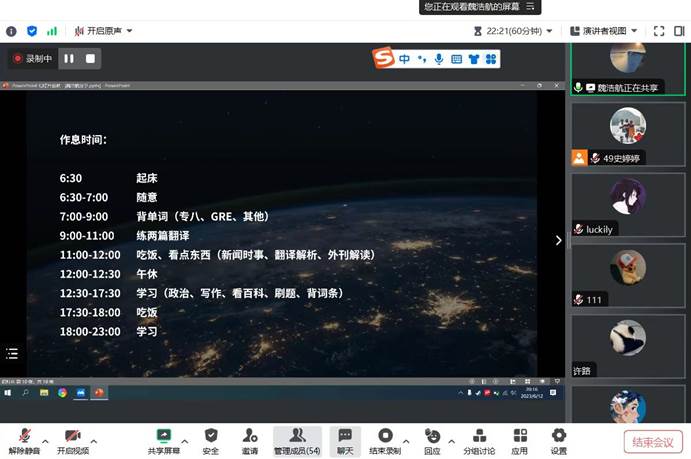This screenshot has height=459, width=691.
Task: Unmute microphone with 解除静音 button
Action: pyautogui.click(x=22, y=437)
